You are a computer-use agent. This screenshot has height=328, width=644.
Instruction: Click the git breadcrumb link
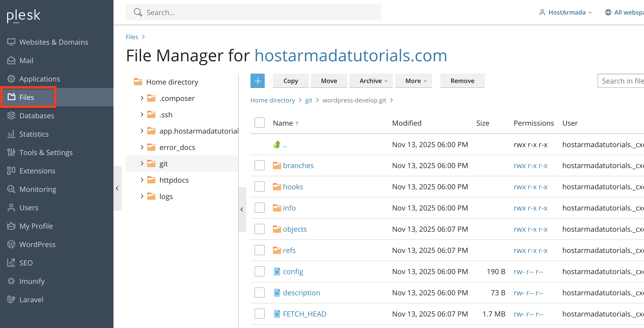point(309,100)
